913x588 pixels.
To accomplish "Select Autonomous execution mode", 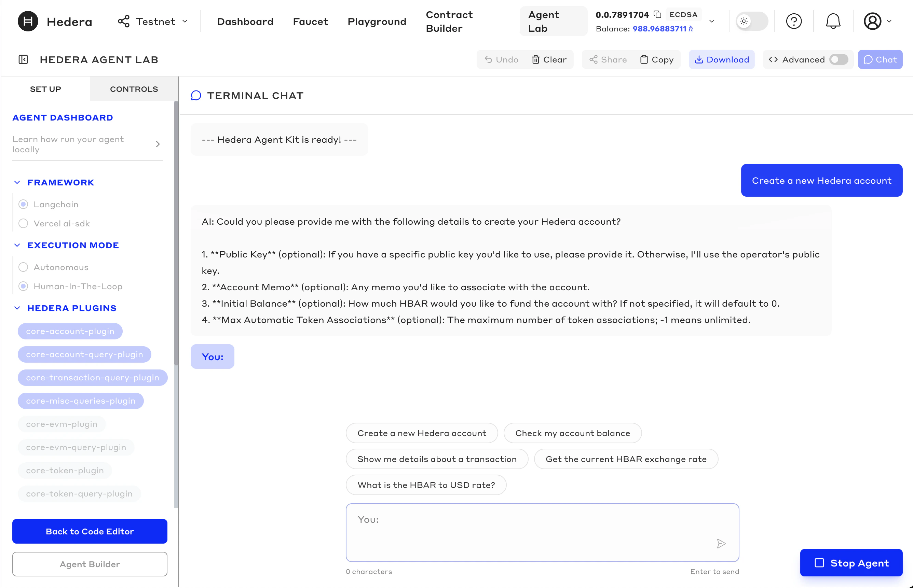I will pyautogui.click(x=23, y=267).
